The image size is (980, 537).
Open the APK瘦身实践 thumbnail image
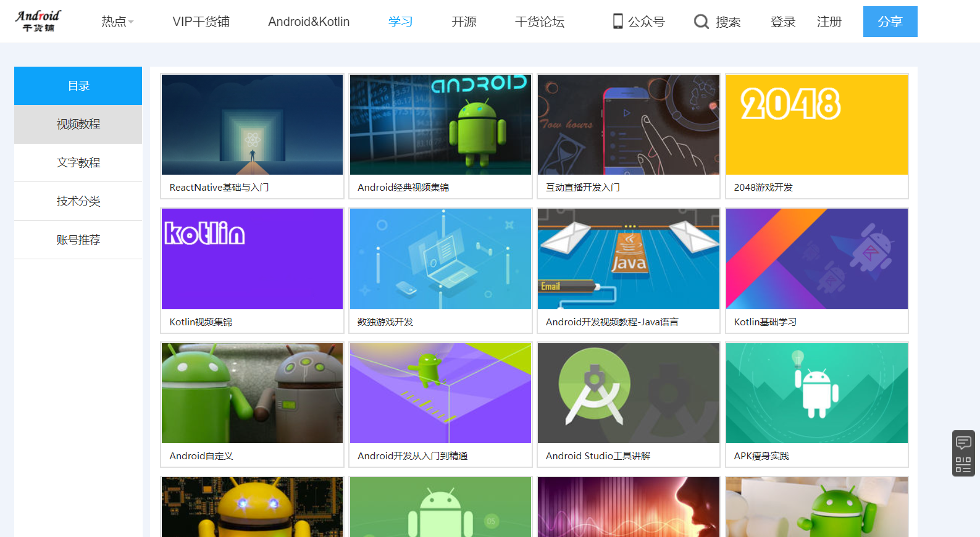click(817, 393)
